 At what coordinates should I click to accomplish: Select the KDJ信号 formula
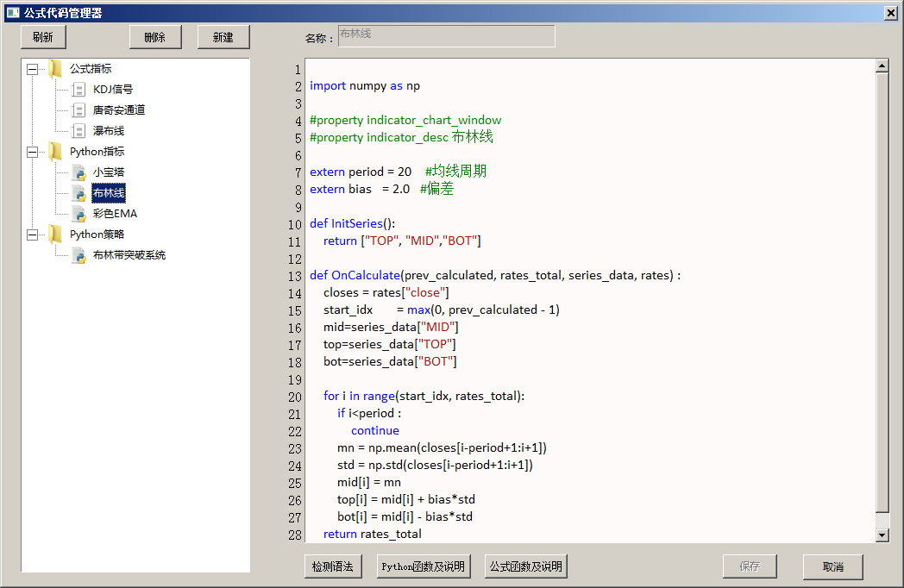point(113,90)
